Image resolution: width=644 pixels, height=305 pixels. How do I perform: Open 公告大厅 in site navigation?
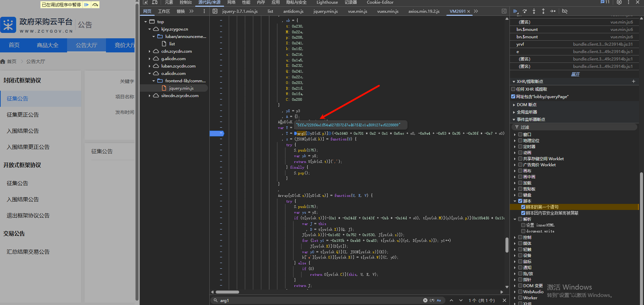click(87, 45)
